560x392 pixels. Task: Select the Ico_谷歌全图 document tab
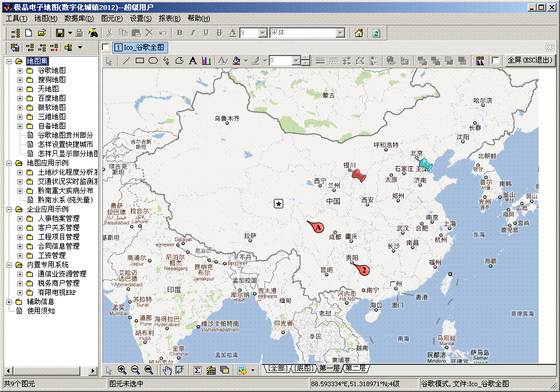[140, 47]
